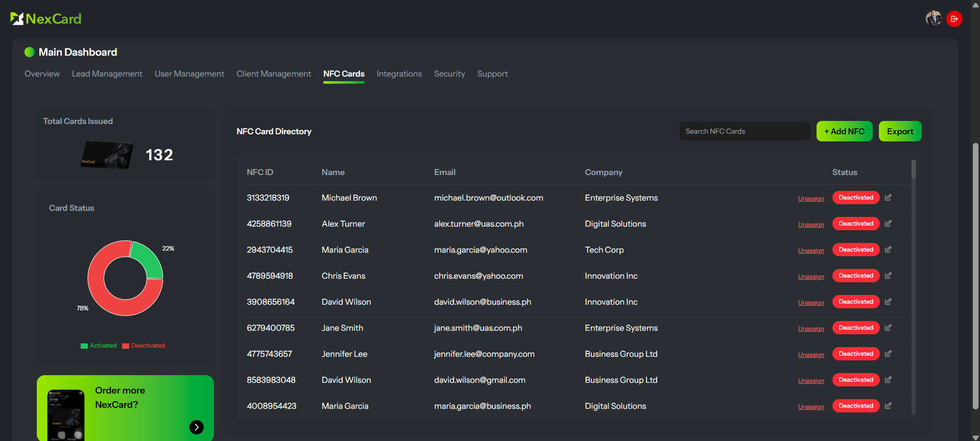Open the user profile avatar
Viewport: 980px width, 441px height.
click(x=934, y=19)
